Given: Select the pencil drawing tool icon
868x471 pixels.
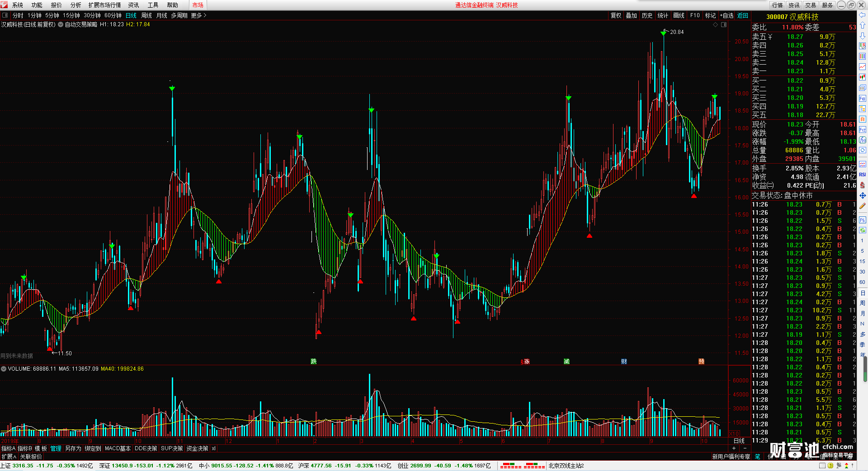Looking at the screenshot, I should [863, 206].
